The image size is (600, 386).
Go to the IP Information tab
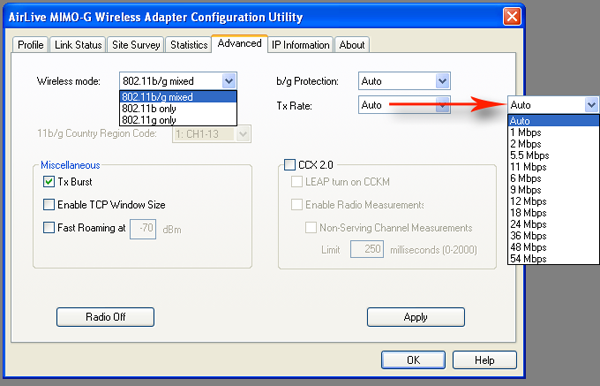point(300,45)
